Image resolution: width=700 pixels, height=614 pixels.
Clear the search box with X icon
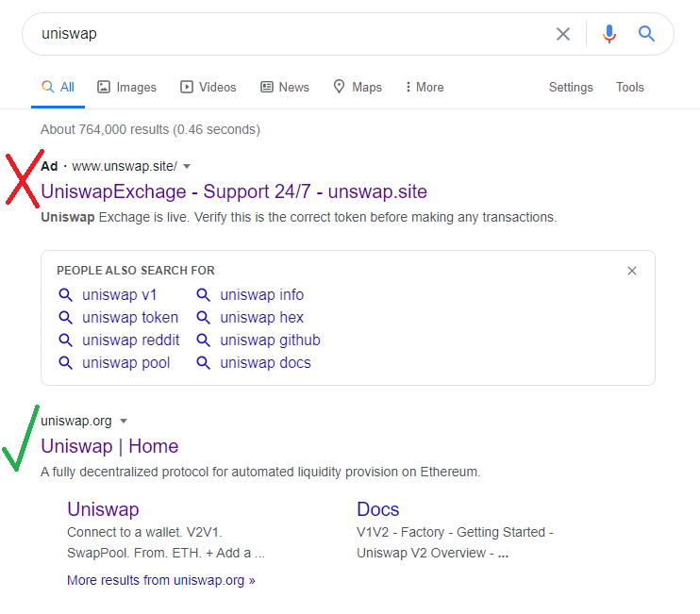click(563, 34)
